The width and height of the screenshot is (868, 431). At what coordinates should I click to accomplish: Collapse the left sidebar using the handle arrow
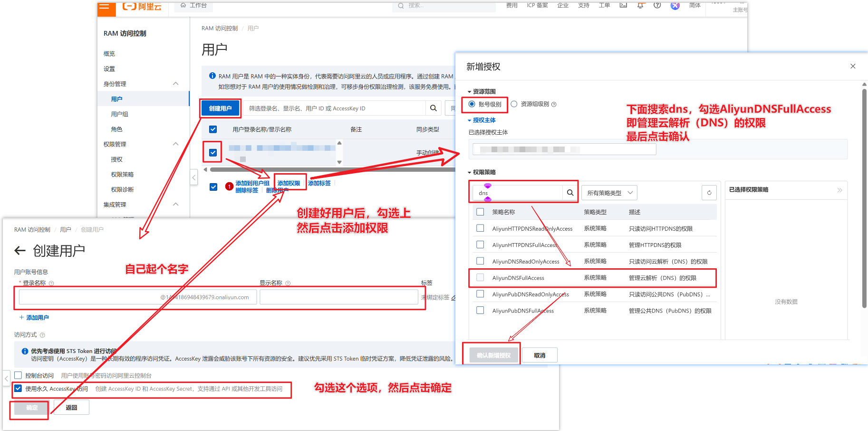pos(193,177)
